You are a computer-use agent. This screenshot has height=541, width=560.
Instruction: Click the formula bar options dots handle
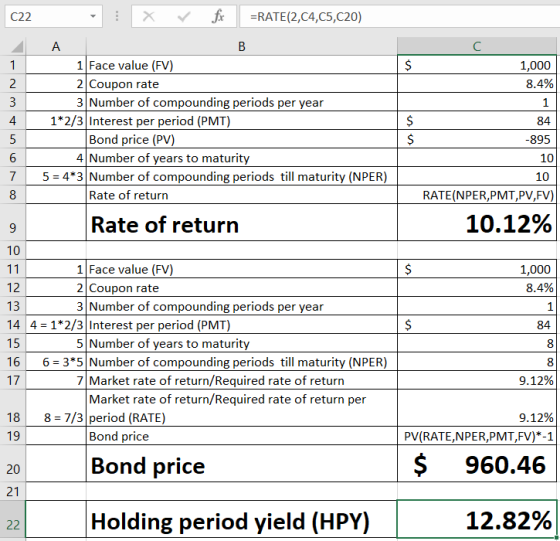click(x=117, y=16)
